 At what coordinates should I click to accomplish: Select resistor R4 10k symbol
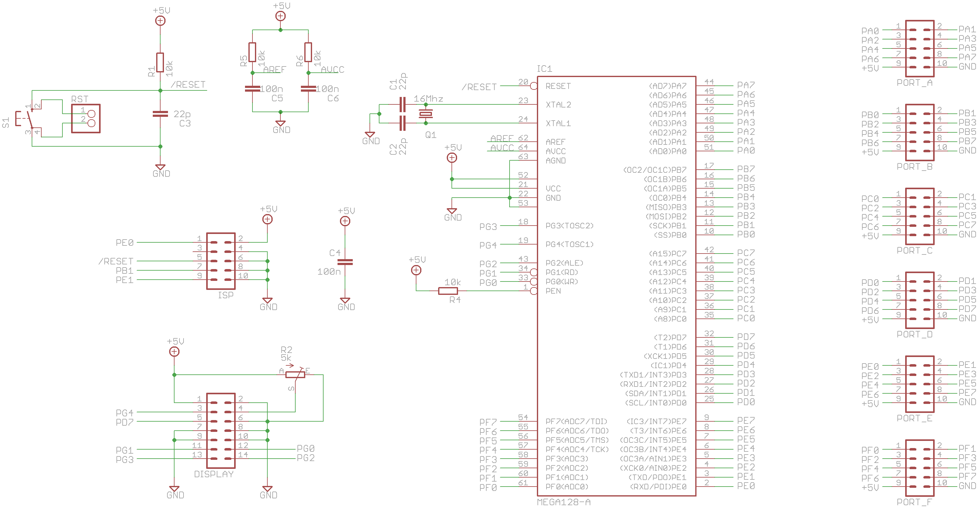pos(448,291)
